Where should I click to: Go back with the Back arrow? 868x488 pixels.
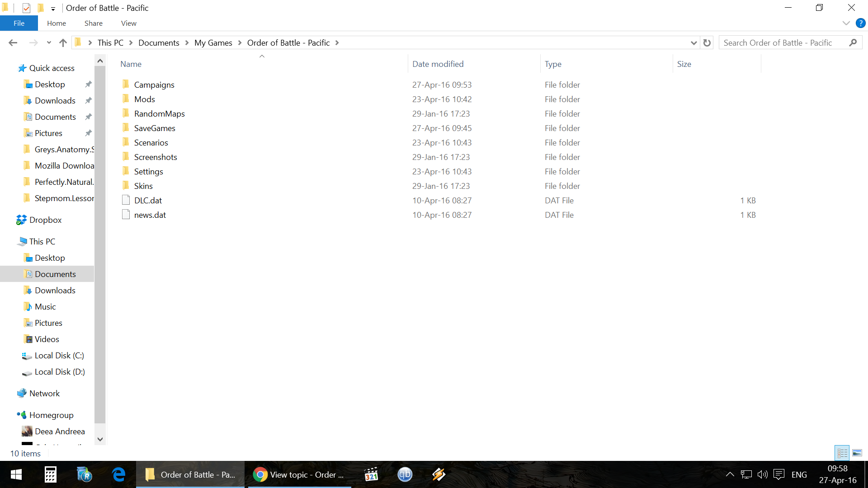coord(13,42)
